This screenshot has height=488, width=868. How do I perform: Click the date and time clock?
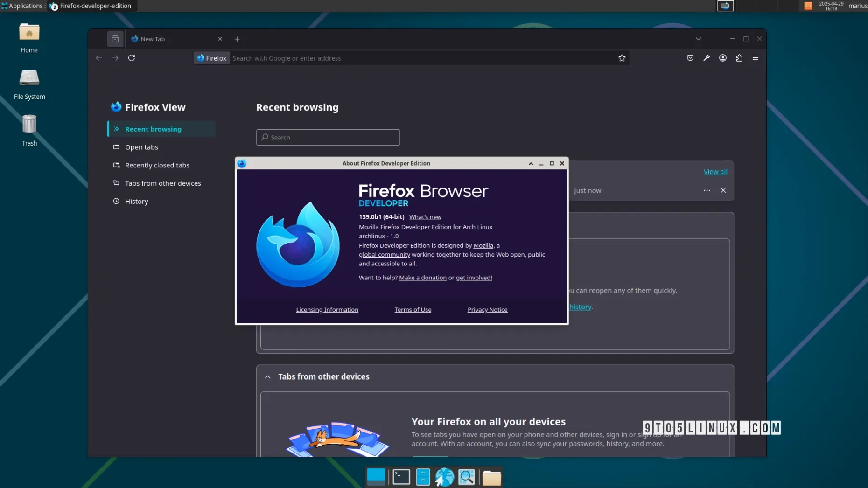[831, 6]
